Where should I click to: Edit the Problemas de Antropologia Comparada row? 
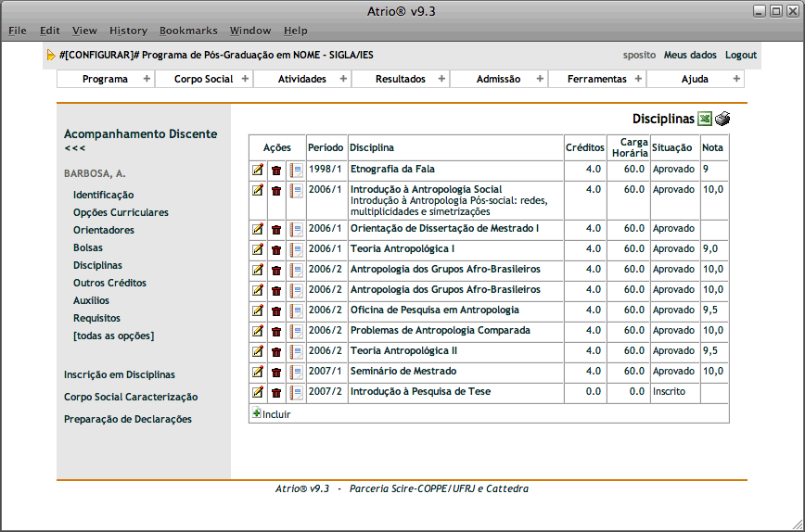tap(258, 331)
